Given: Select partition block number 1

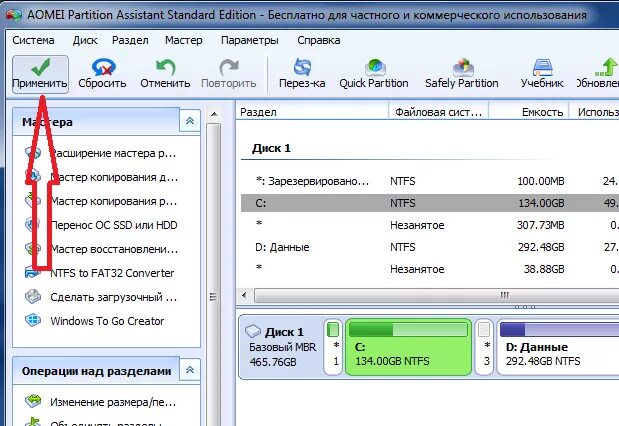Looking at the screenshot, I should [x=333, y=347].
